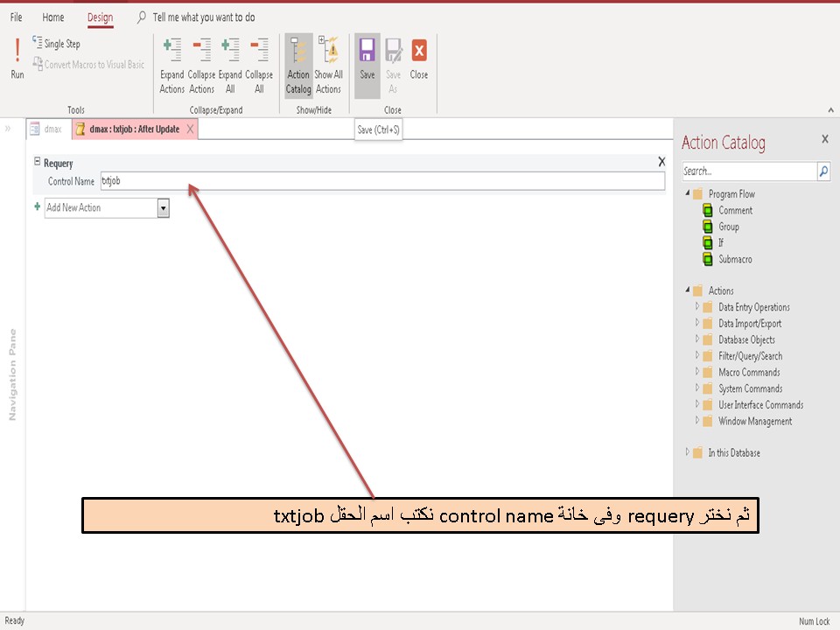Select the Submacro program flow element
The width and height of the screenshot is (840, 630).
point(736,259)
